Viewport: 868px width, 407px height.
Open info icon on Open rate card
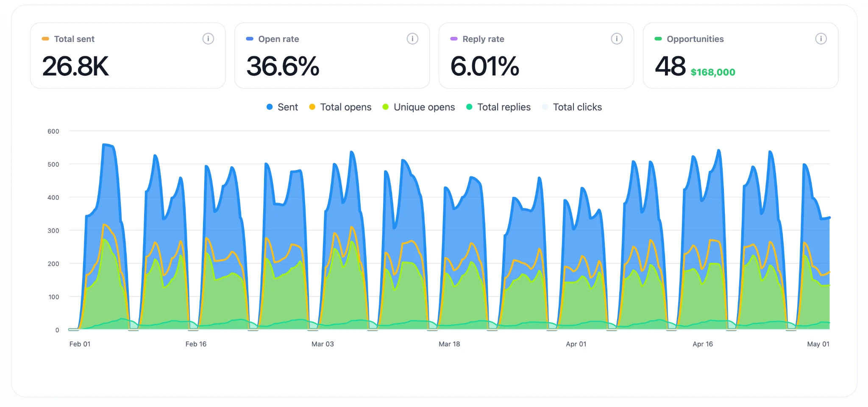412,39
